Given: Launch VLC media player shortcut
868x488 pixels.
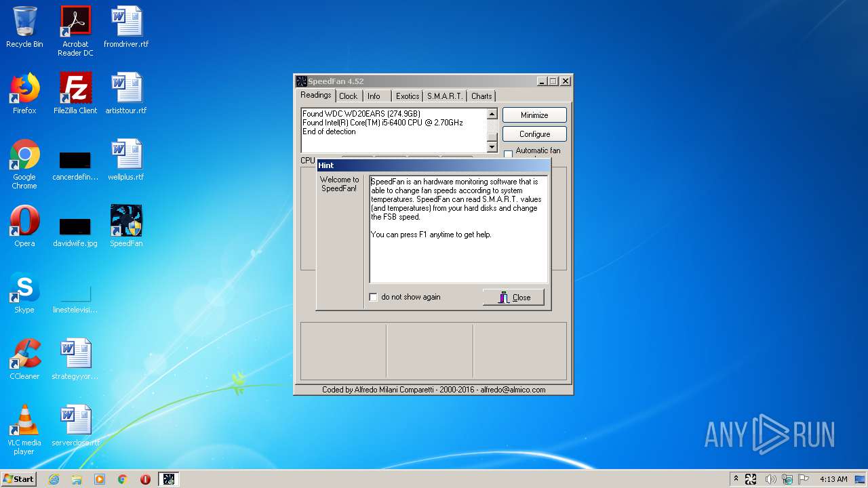Looking at the screenshot, I should [24, 430].
